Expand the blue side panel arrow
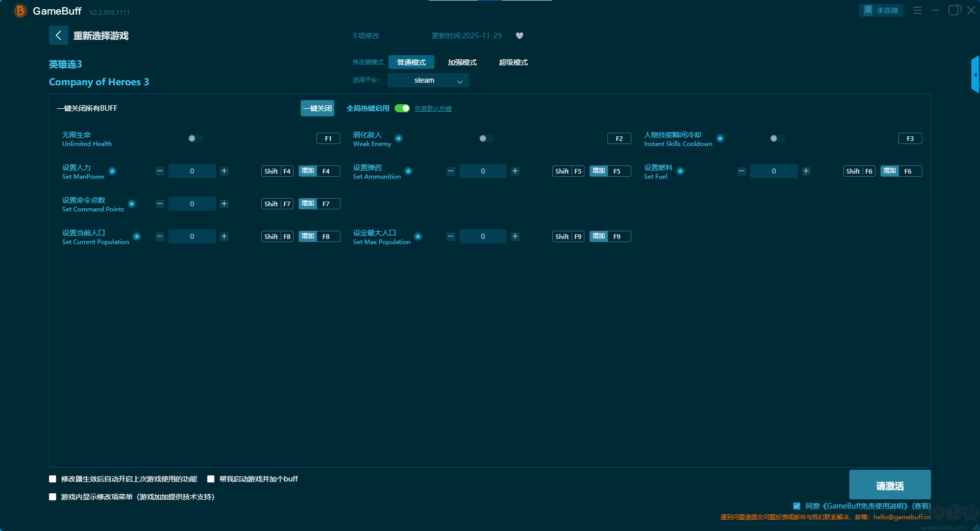This screenshot has height=531, width=980. [x=975, y=75]
